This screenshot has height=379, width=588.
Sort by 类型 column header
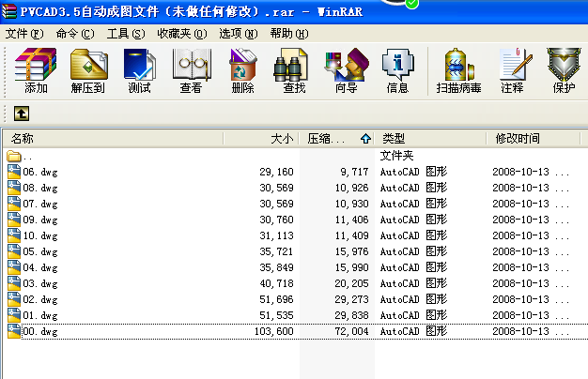(430, 139)
